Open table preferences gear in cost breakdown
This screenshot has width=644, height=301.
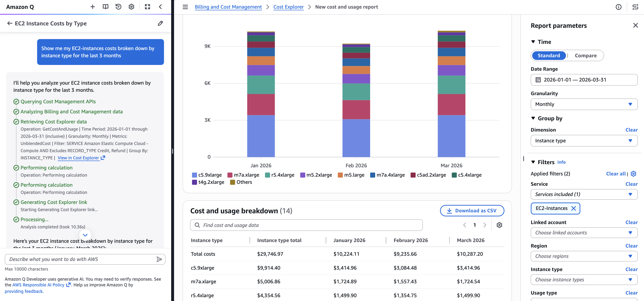click(x=499, y=225)
